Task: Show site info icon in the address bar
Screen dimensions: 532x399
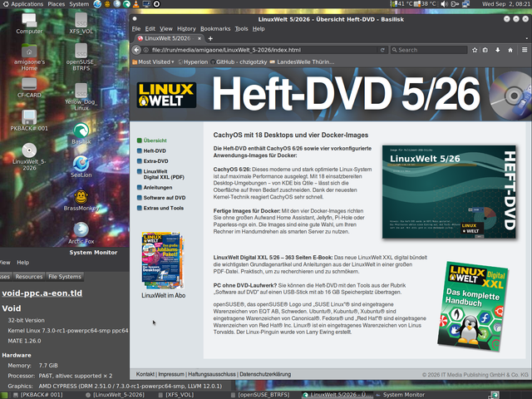Action: (146, 50)
